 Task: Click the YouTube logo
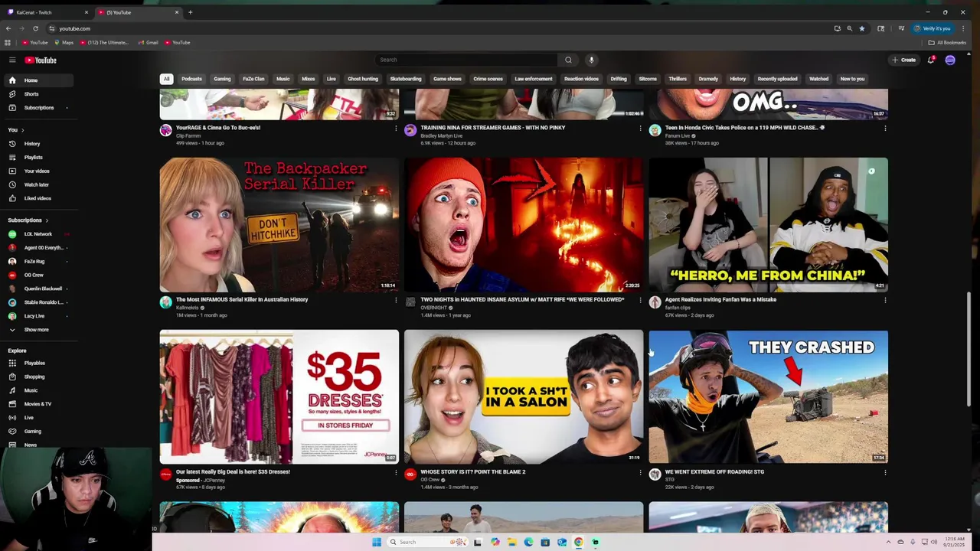[41, 60]
